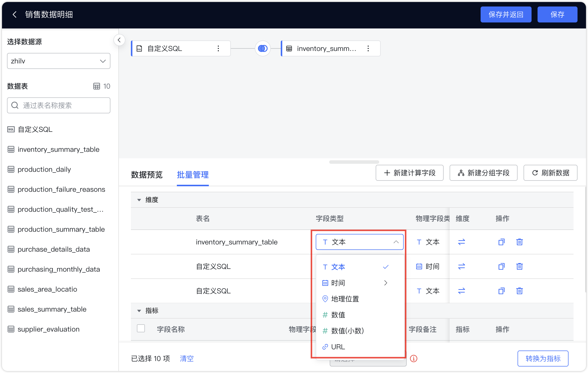
Task: Click 刷新数据 button
Action: coord(550,173)
